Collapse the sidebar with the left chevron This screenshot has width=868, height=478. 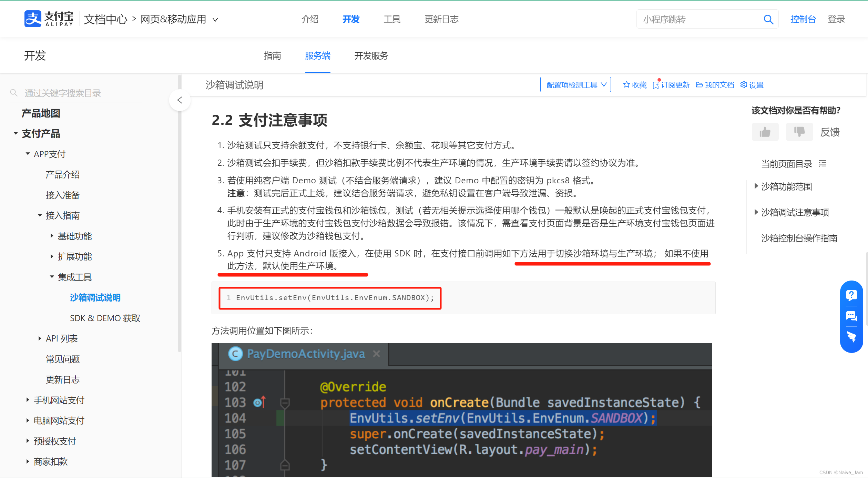pos(180,100)
